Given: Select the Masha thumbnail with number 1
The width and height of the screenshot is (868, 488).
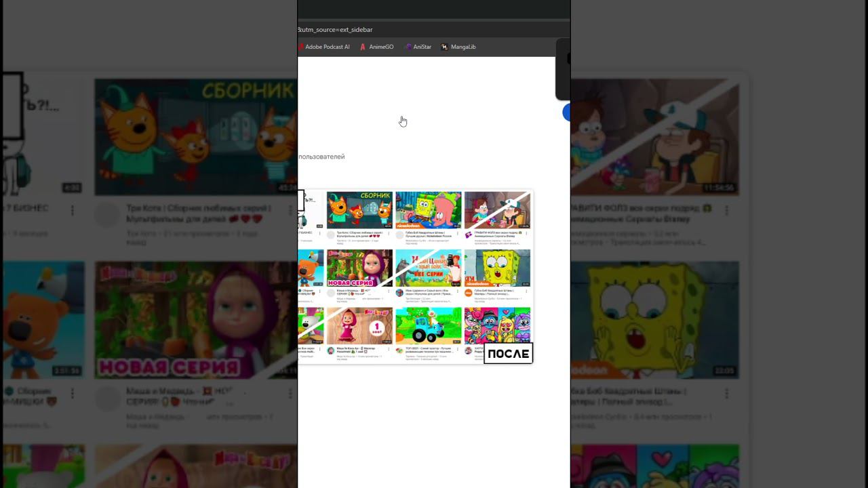Looking at the screenshot, I should [359, 326].
